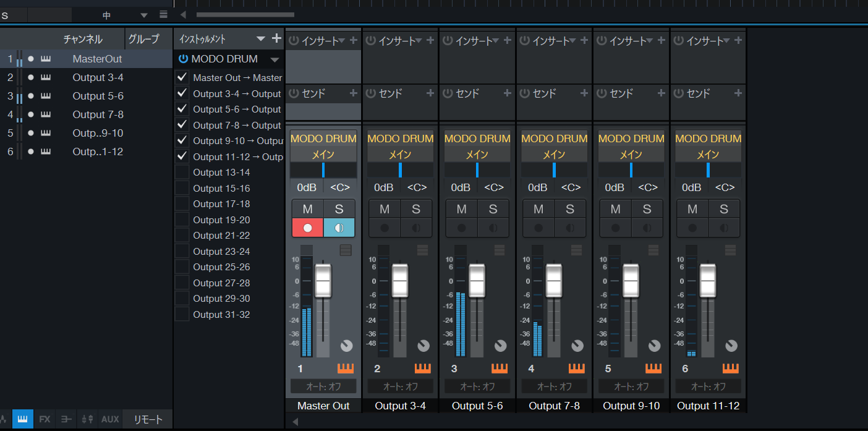Toggle the MODO DRUM instrument power icon
Image resolution: width=868 pixels, height=431 pixels.
pyautogui.click(x=183, y=59)
